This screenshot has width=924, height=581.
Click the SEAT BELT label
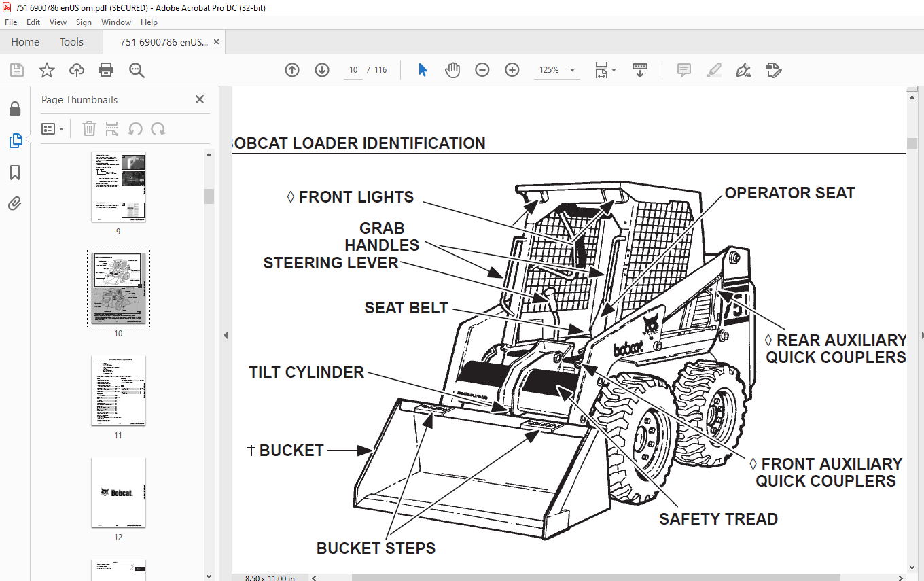(406, 308)
